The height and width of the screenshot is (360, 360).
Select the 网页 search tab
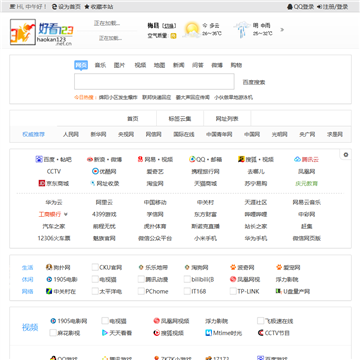coord(81,65)
